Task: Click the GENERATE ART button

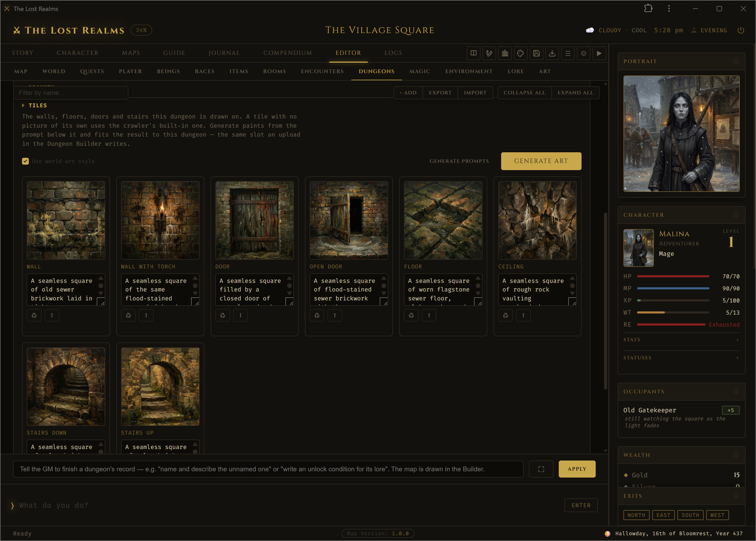Action: (x=541, y=161)
